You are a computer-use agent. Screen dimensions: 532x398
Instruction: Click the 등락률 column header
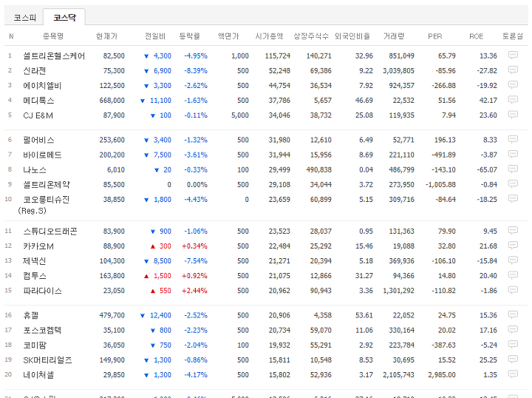point(190,36)
